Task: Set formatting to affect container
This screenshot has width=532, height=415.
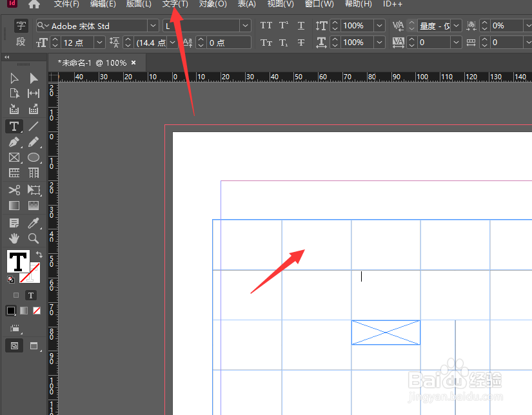Action: click(x=16, y=295)
